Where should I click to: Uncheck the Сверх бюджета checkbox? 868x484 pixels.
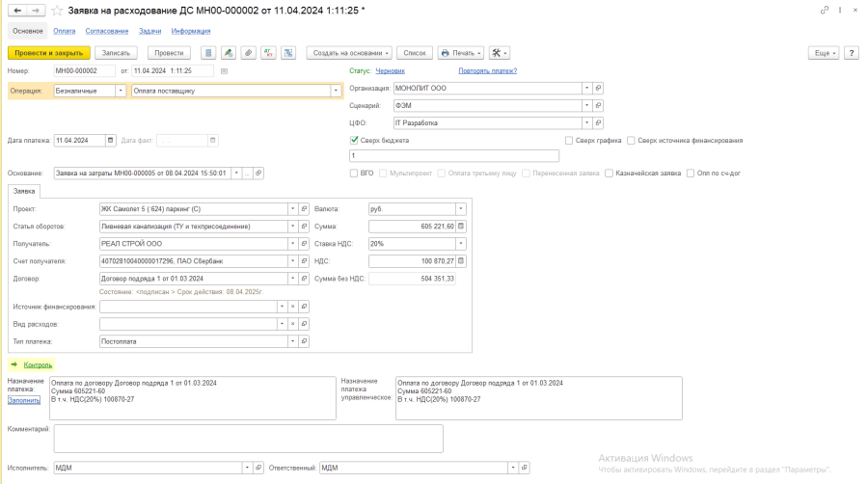pyautogui.click(x=355, y=141)
